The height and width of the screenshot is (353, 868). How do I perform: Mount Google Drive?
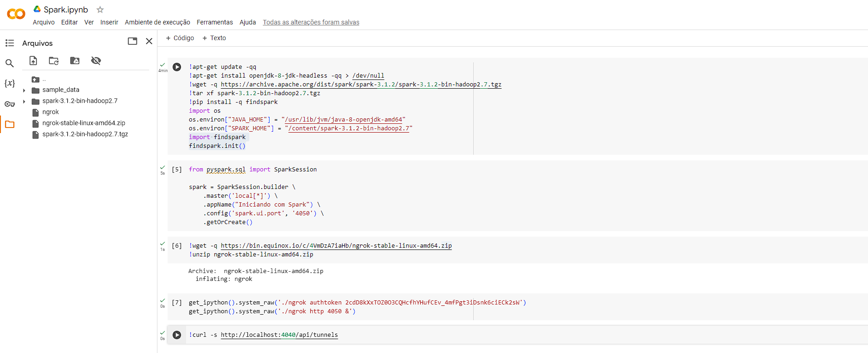(75, 61)
